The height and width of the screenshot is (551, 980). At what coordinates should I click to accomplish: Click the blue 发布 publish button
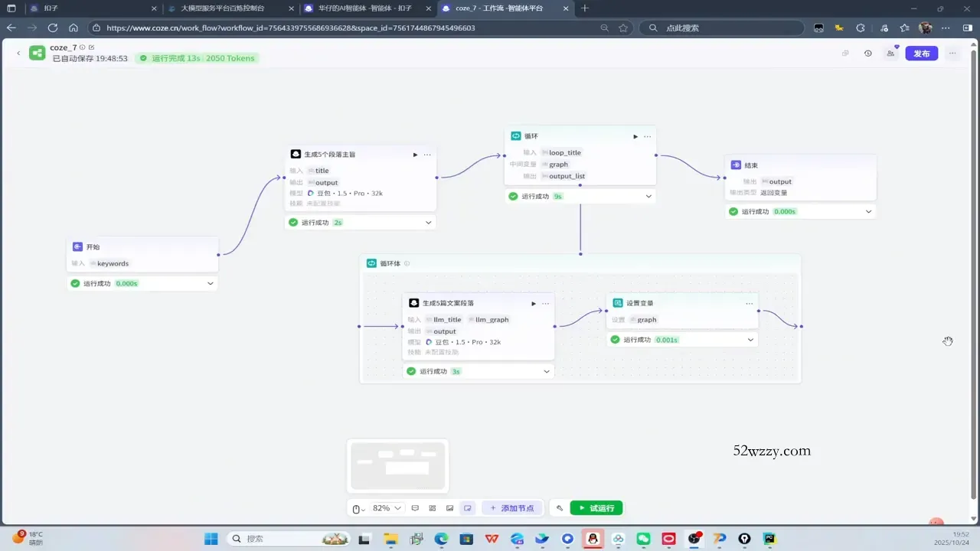pyautogui.click(x=921, y=54)
